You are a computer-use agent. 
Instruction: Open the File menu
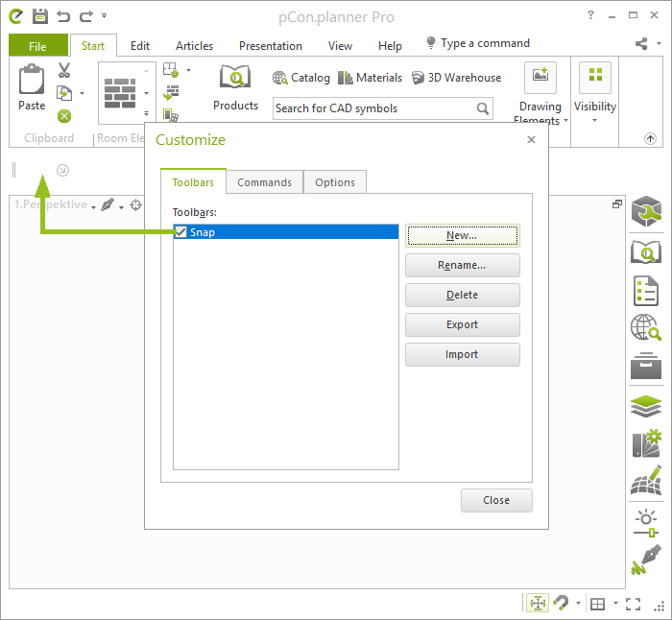point(37,46)
